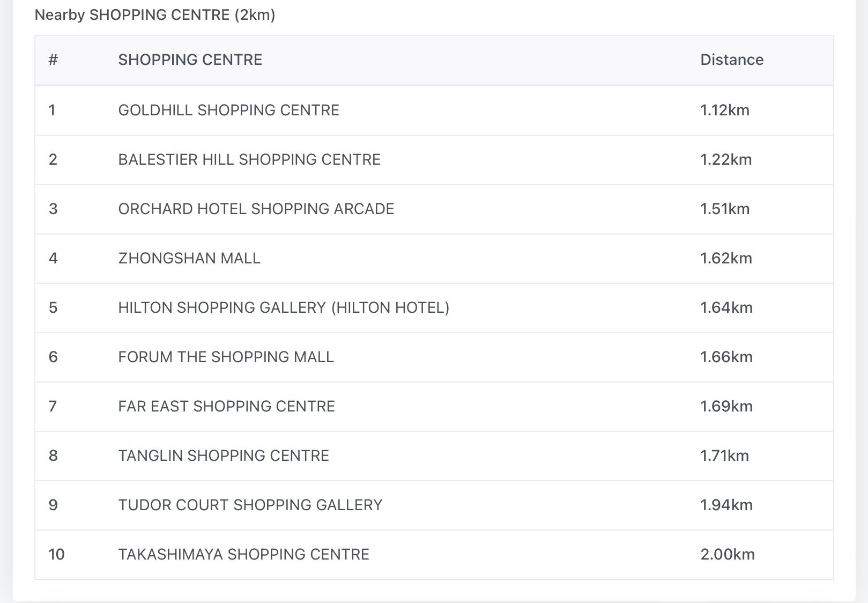Screen dimensions: 868x603
Task: Click the 1.94km distance cell
Action: coord(726,505)
